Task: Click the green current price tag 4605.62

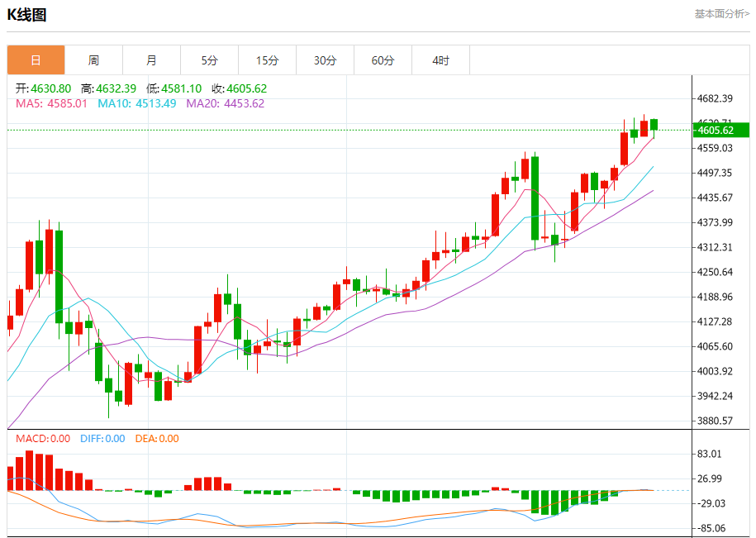Action: click(720, 130)
